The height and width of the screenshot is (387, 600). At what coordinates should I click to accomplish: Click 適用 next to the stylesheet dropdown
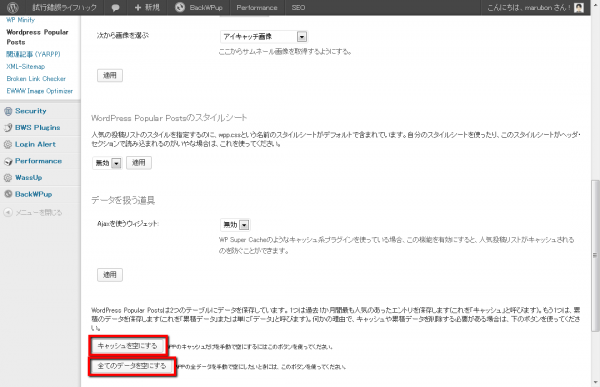click(x=139, y=163)
